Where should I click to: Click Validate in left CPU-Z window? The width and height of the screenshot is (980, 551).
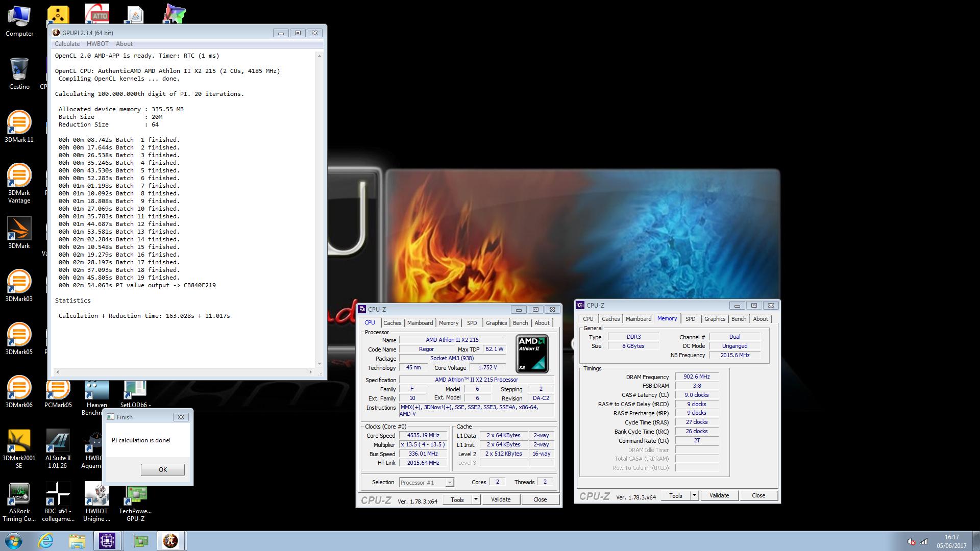coord(501,499)
